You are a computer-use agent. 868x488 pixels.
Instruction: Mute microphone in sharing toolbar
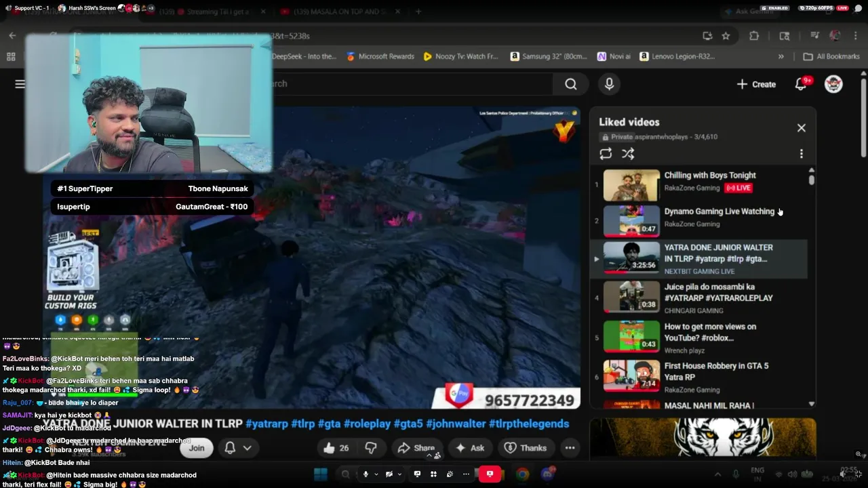[366, 474]
